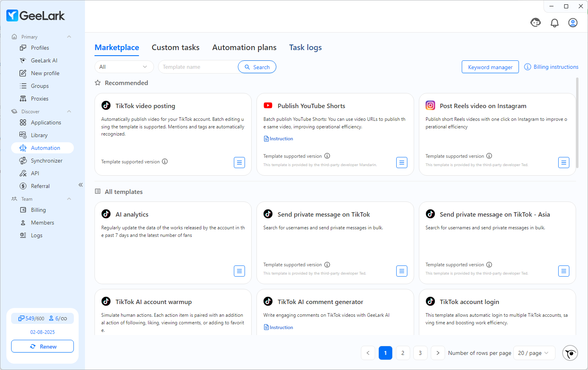Go to the previous page arrow
This screenshot has width=588, height=370.
[x=368, y=353]
